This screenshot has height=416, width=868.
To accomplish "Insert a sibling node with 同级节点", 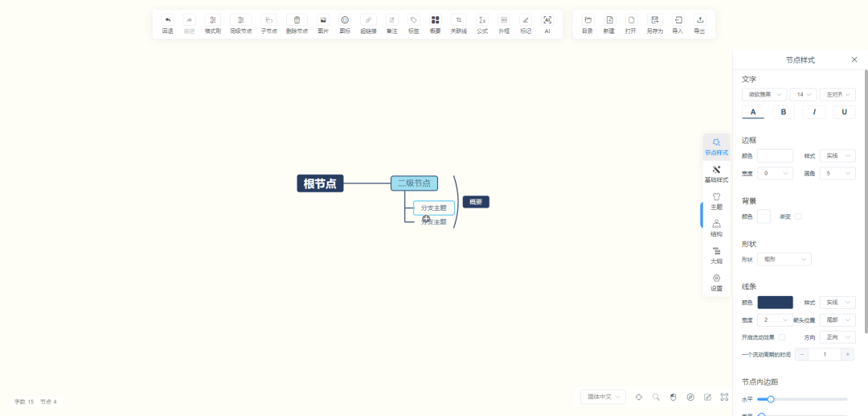I will coord(241,20).
